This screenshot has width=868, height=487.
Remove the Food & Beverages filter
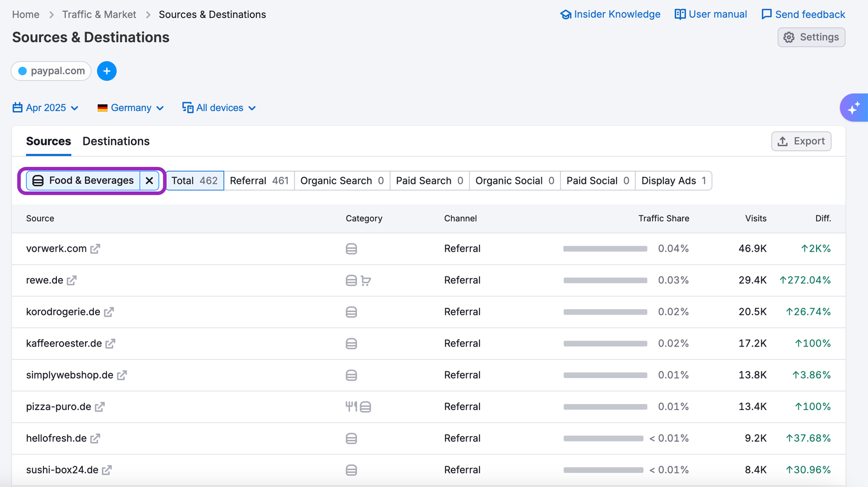pyautogui.click(x=149, y=181)
